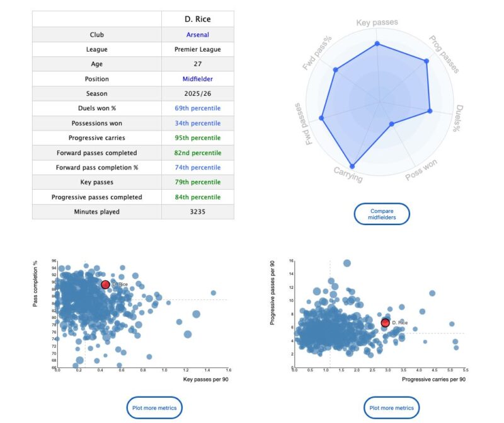Screen dimensions: 504x423
Task: Select the Poss won radar point
Action: [391, 124]
